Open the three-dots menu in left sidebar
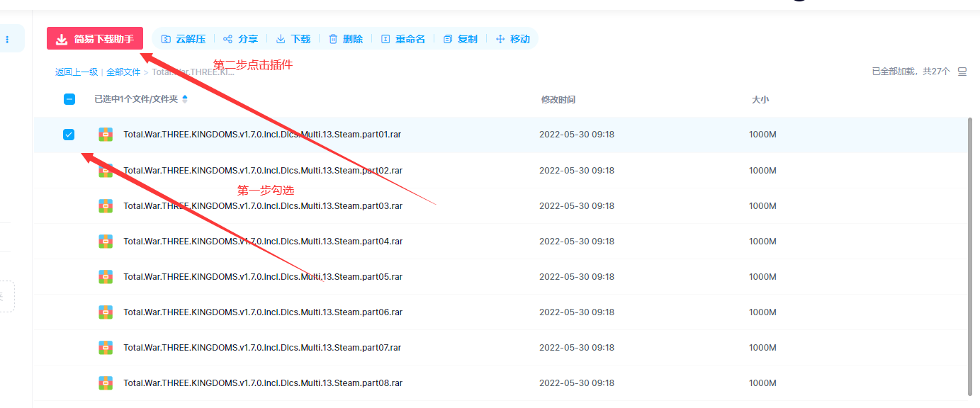Viewport: 980px width, 408px height. [7, 39]
